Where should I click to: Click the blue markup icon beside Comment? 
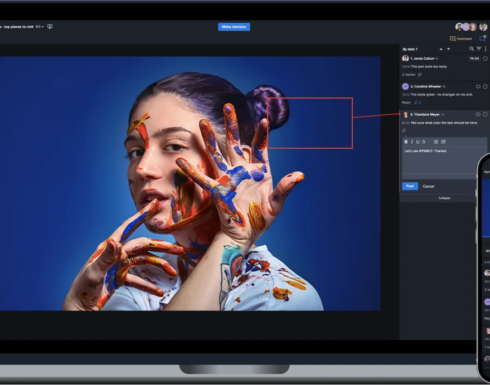pos(482,38)
